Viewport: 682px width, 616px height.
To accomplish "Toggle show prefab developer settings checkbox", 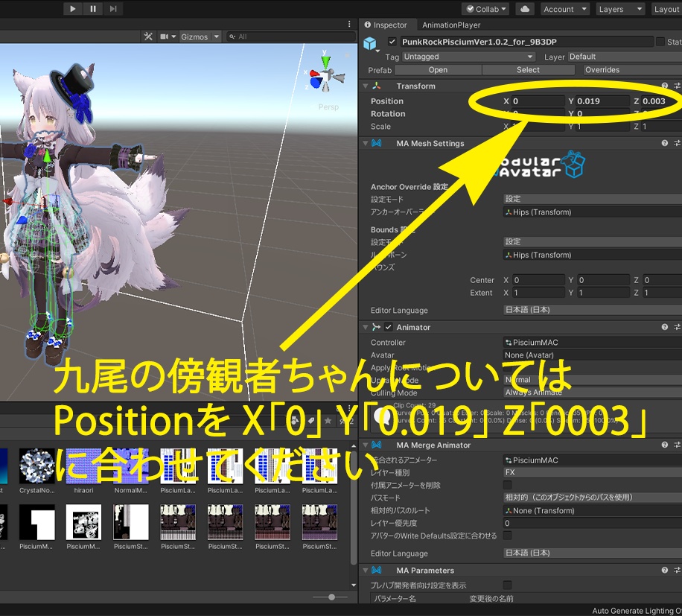I will tap(507, 585).
